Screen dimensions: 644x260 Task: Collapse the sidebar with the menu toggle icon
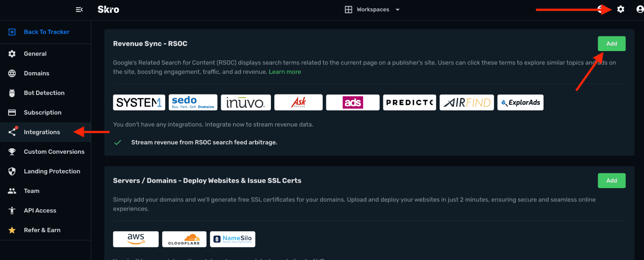click(79, 9)
